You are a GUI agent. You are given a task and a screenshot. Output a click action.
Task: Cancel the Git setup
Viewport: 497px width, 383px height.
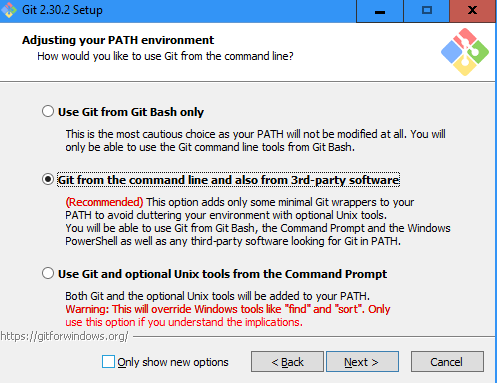pos(447,362)
